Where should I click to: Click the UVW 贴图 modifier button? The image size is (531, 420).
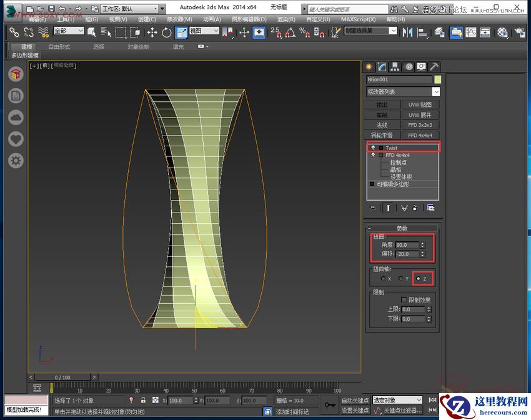point(420,105)
